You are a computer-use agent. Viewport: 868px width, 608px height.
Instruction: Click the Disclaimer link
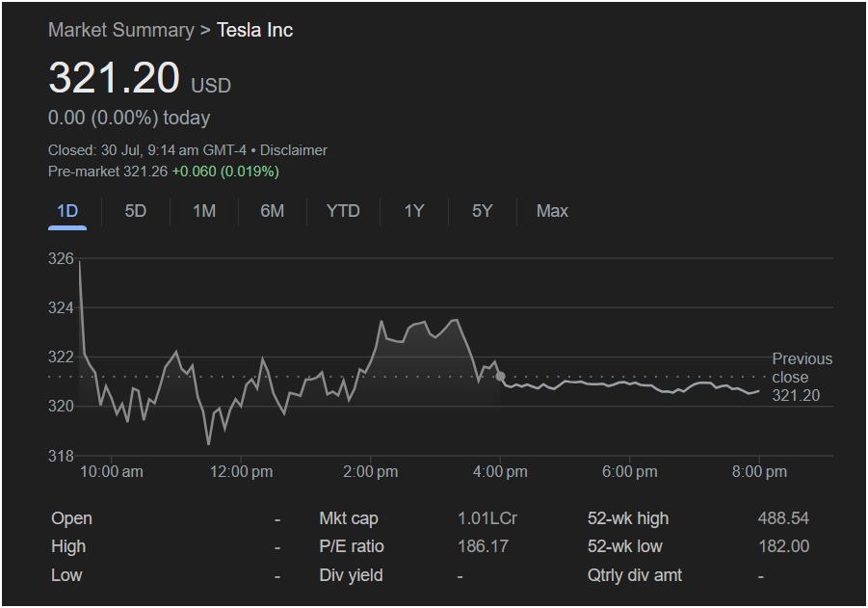(294, 150)
